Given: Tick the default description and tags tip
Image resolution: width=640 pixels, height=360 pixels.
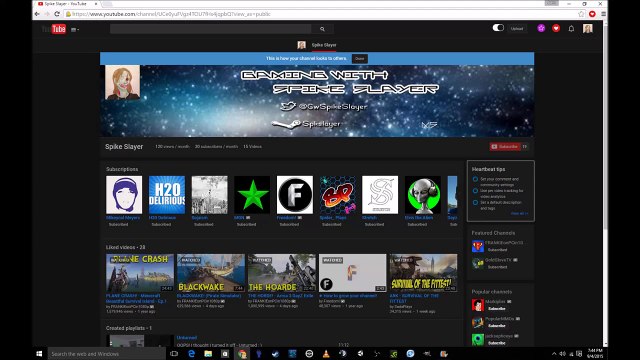Looking at the screenshot, I should coord(475,202).
